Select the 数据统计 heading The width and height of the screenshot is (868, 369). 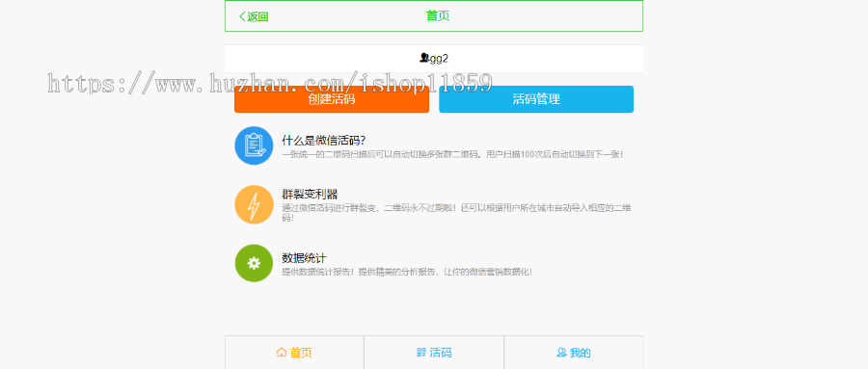[304, 258]
